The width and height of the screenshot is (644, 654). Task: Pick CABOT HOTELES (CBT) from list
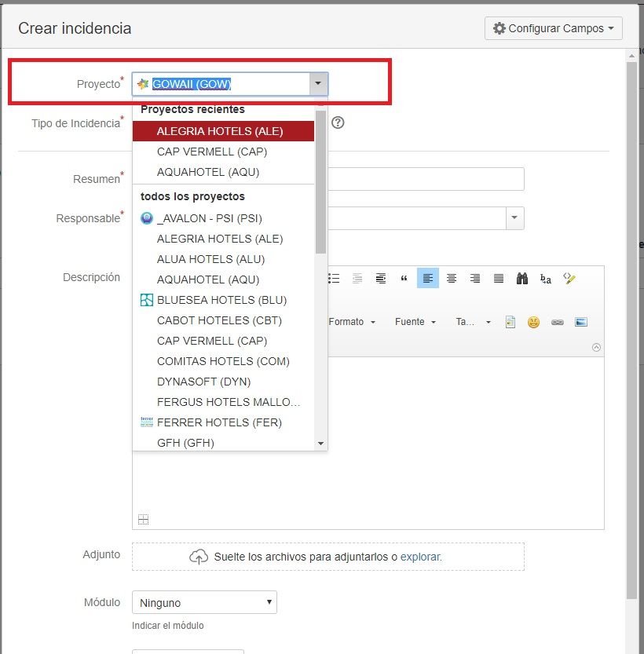coord(223,320)
